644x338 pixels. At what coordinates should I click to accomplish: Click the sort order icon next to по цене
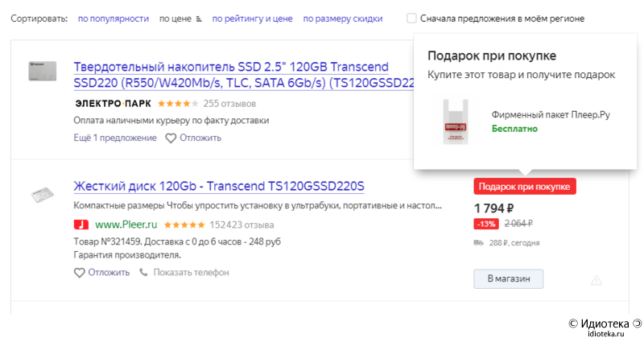[199, 19]
